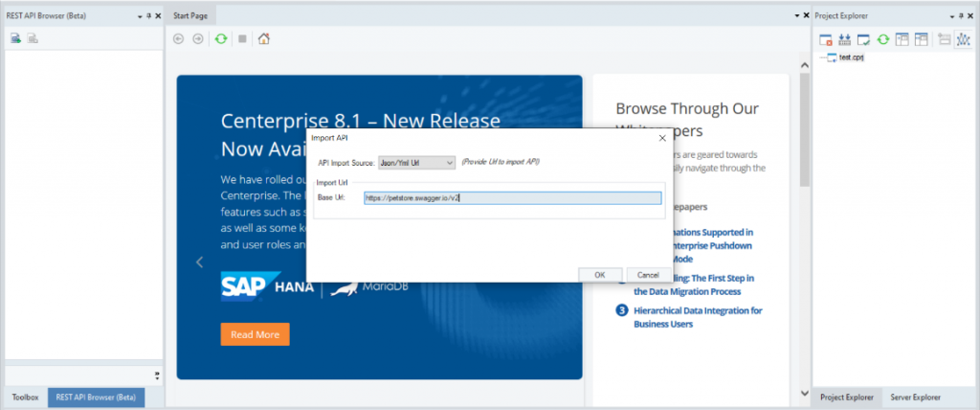Click the Import API icon in REST API Browser
Image resolution: width=980 pixels, height=410 pixels.
click(x=15, y=38)
